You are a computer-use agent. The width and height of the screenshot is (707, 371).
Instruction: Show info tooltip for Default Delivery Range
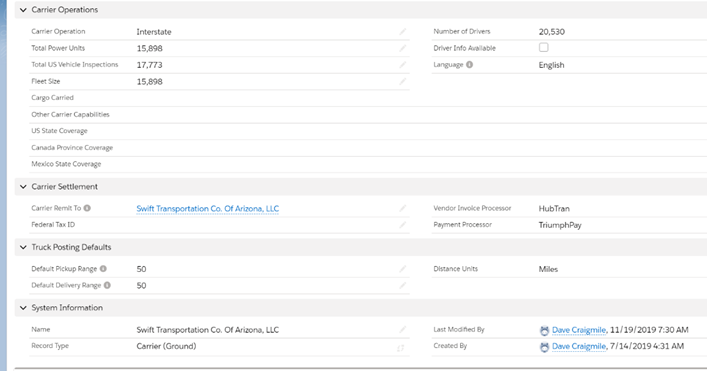tap(107, 285)
